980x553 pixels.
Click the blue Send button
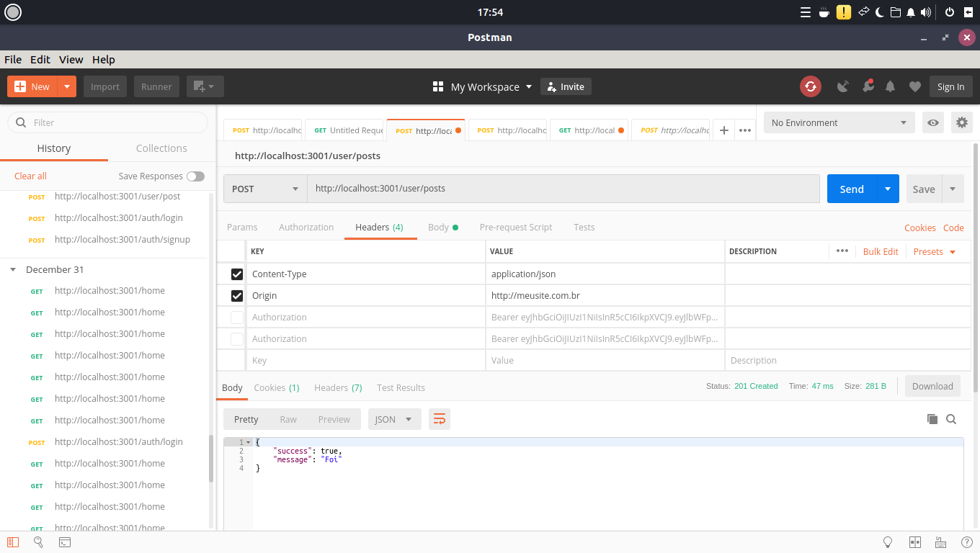click(x=852, y=189)
